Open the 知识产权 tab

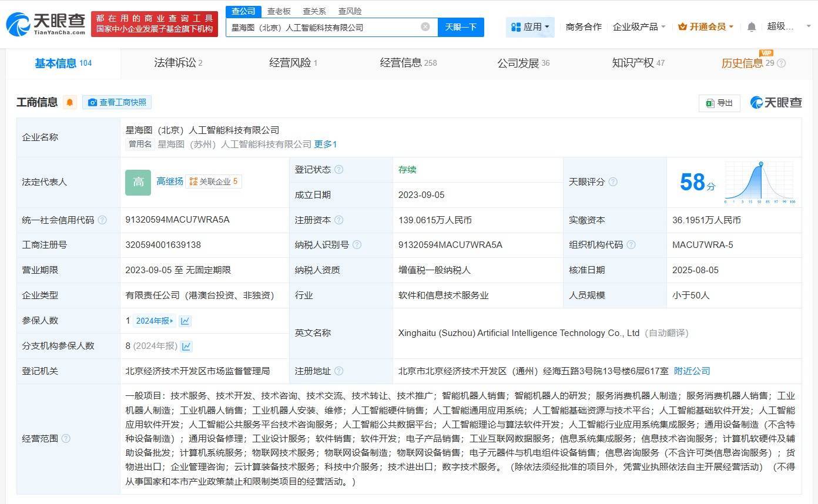click(x=638, y=63)
